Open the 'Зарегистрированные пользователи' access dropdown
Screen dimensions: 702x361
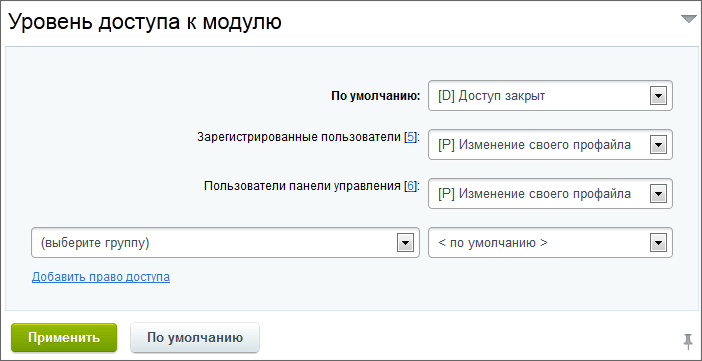[x=550, y=145]
